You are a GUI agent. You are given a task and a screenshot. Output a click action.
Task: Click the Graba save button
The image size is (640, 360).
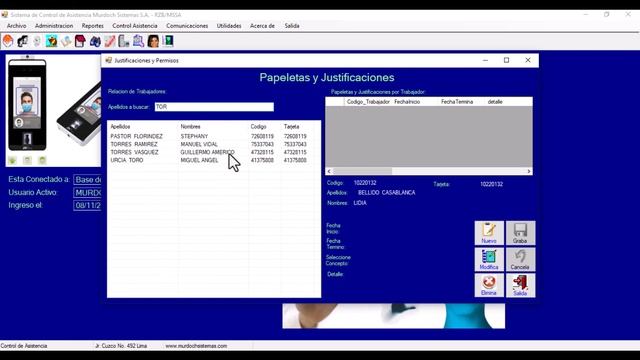(520, 233)
